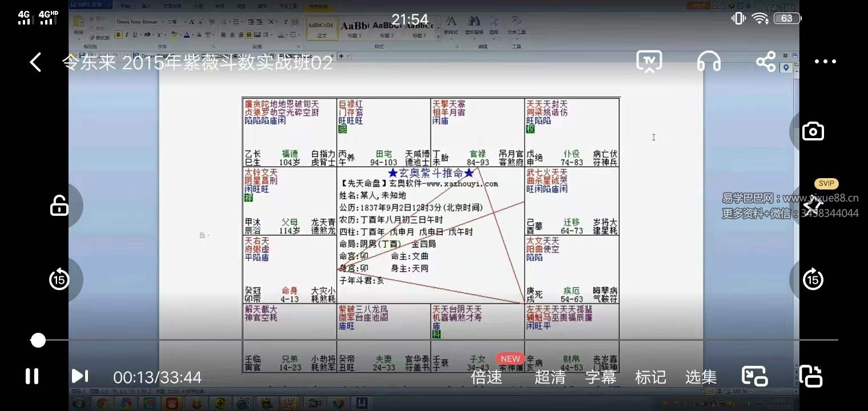Click the 标记 marker button
This screenshot has width=868, height=411.
coord(652,377)
